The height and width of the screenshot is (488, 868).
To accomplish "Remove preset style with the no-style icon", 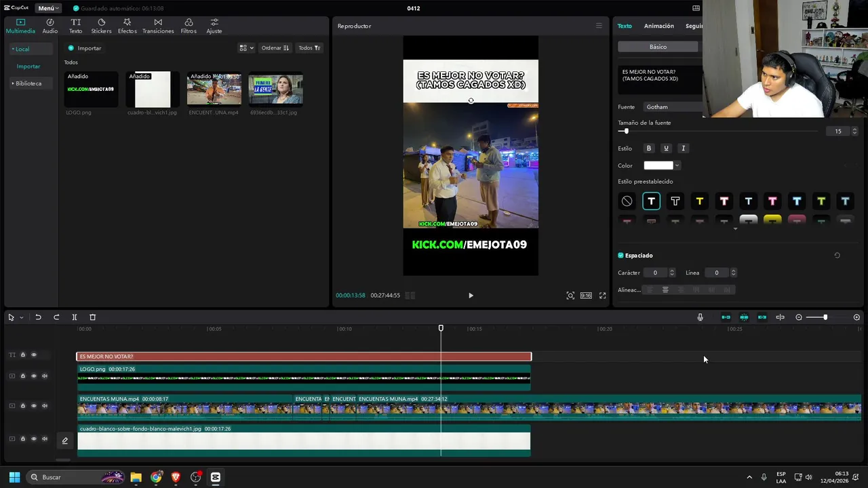I will [x=627, y=201].
